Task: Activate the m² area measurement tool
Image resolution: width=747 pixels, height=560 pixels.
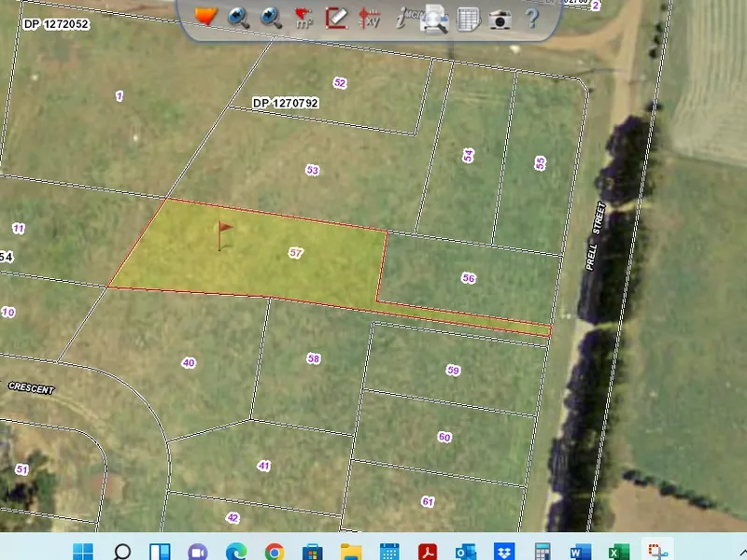Action: (x=301, y=18)
